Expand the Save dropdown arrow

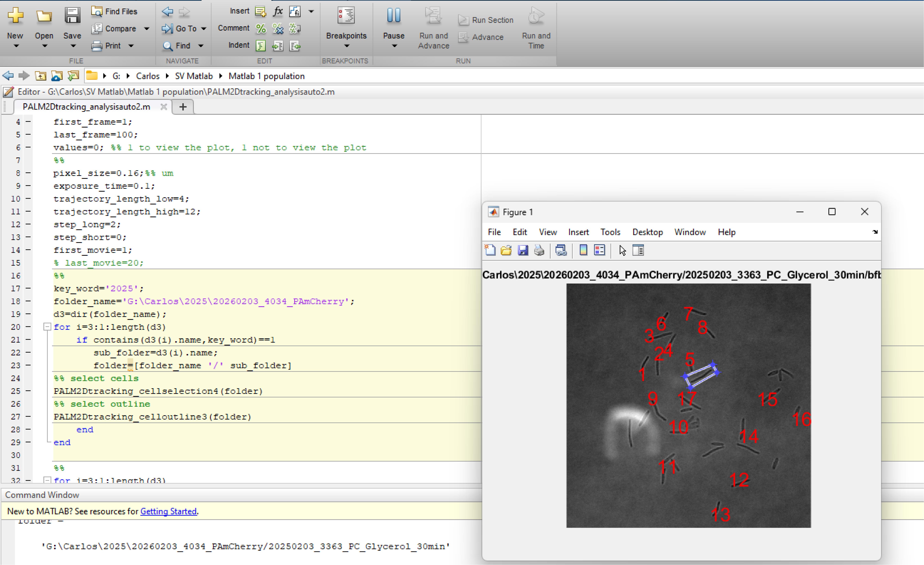tap(73, 46)
